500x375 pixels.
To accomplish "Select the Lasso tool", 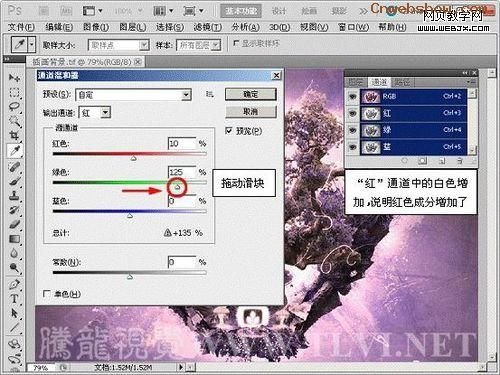I will [14, 107].
